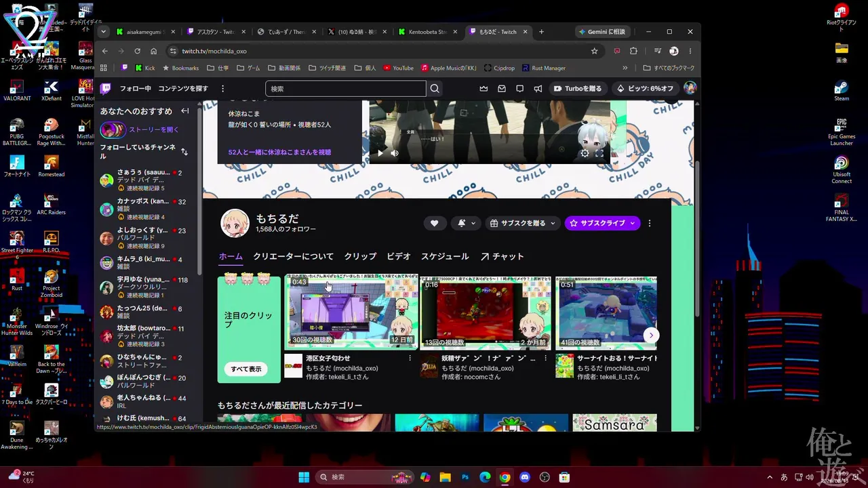This screenshot has width=868, height=488.
Task: Play the paused featured stream video
Action: coord(380,153)
